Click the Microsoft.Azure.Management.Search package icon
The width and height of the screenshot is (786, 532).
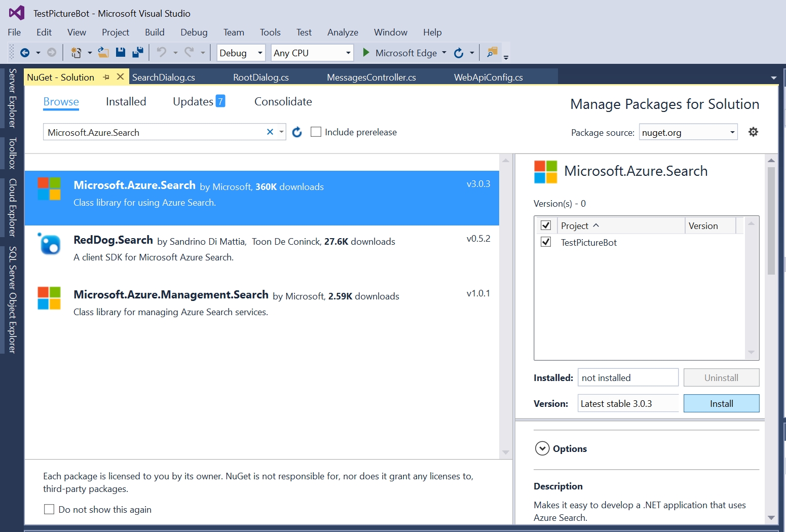pyautogui.click(x=49, y=298)
